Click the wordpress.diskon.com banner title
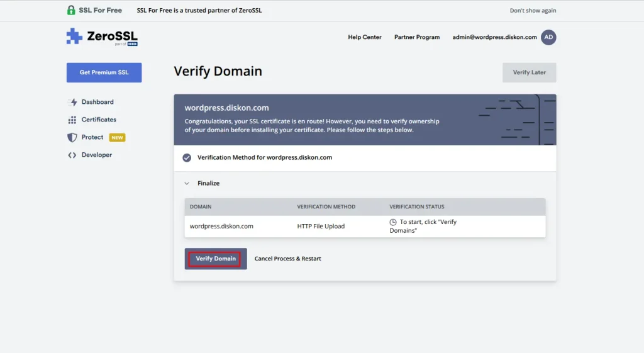This screenshot has height=353, width=644. [x=226, y=108]
